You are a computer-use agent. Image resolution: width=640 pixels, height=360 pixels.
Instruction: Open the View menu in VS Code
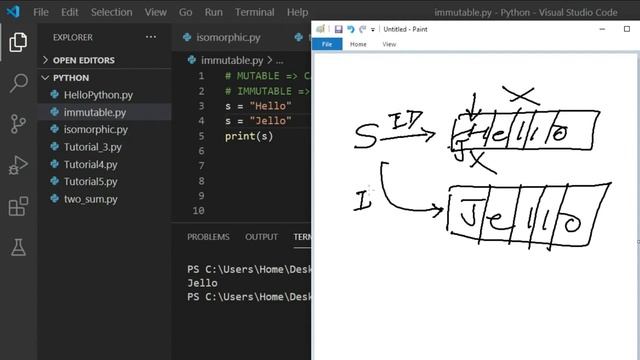click(156, 12)
